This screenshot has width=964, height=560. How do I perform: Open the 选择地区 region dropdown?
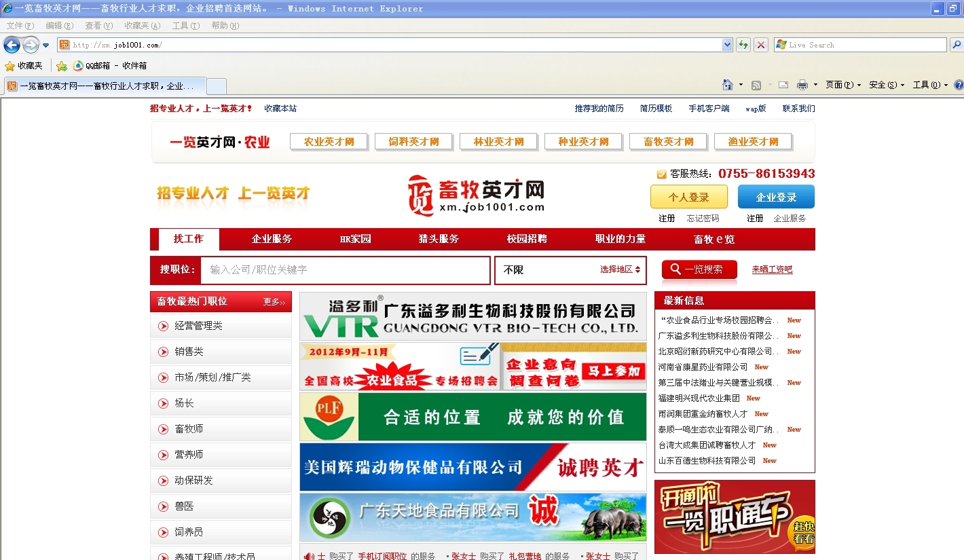tap(620, 269)
